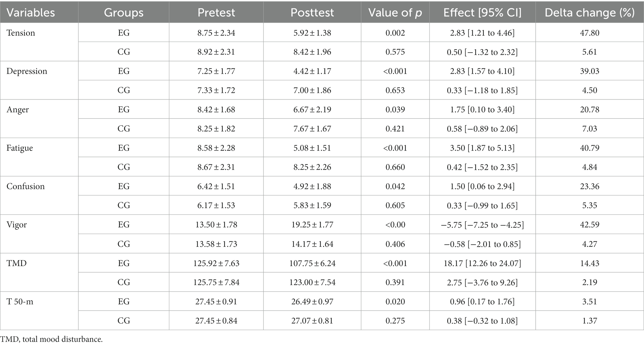This screenshot has width=644, height=346.
Task: Select the Anger variable cell
Action: (17, 110)
